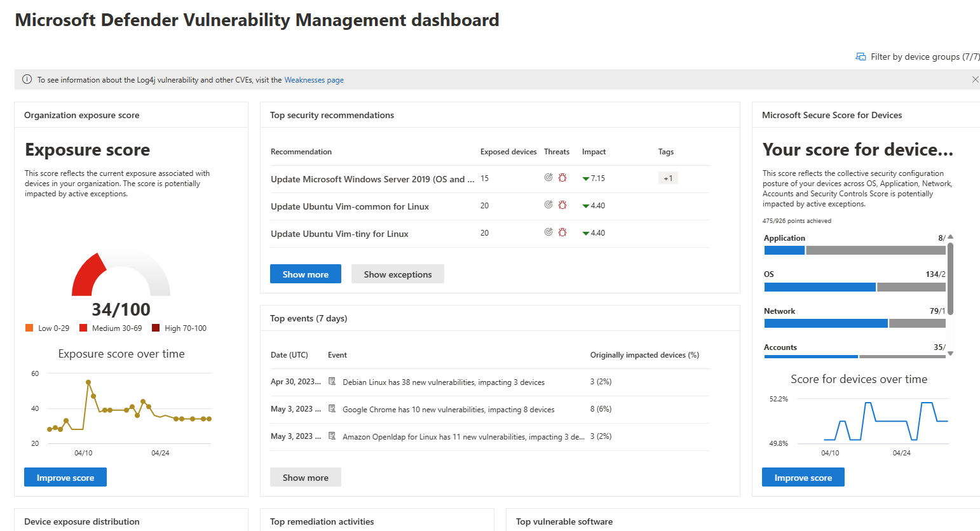Click the Network score progress bar
The height and width of the screenshot is (531, 980).
click(855, 323)
